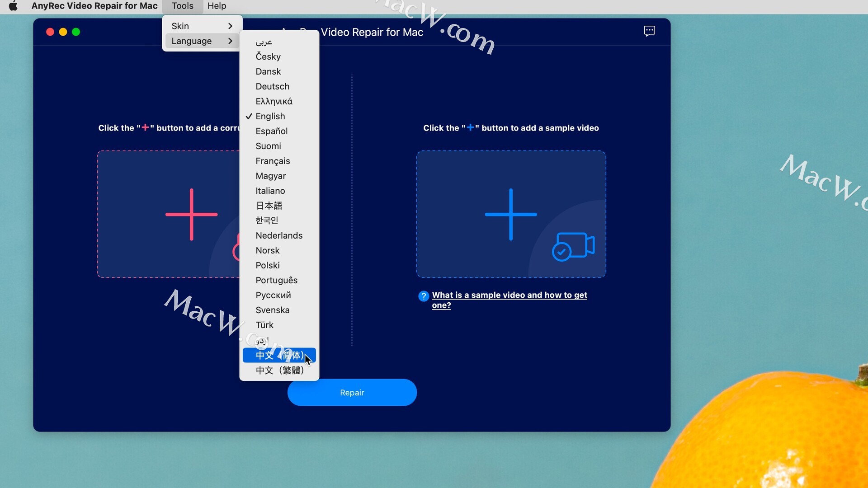
Task: Switch language to Español
Action: (279, 131)
